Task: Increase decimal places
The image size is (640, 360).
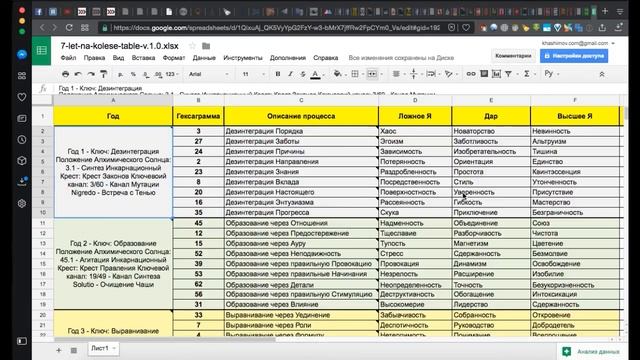Action: coord(158,74)
